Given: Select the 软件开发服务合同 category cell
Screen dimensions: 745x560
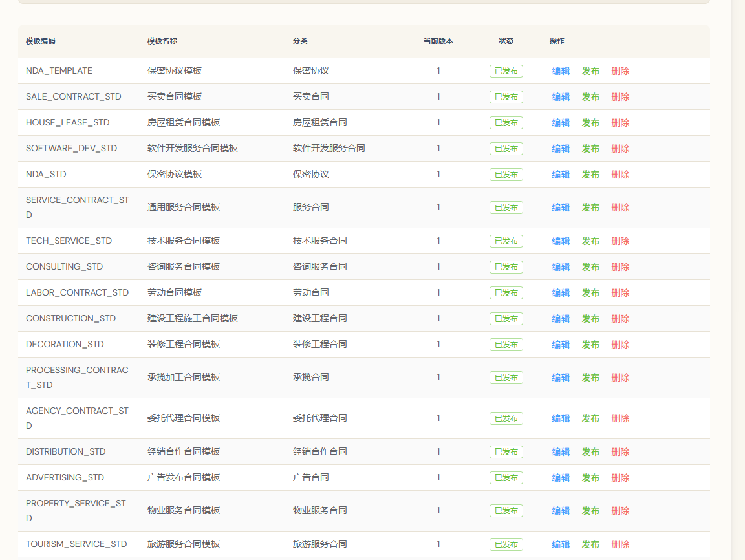Looking at the screenshot, I should click(329, 148).
